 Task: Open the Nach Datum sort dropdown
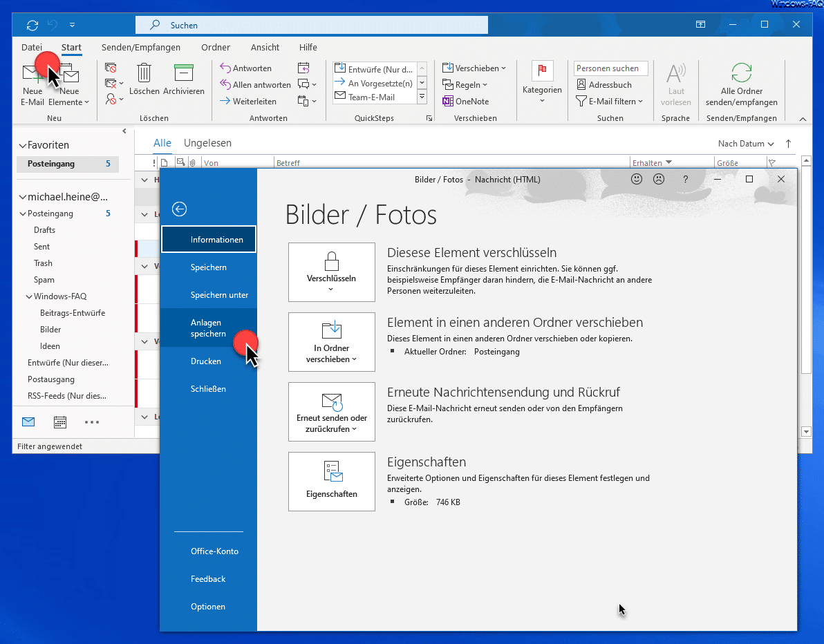pyautogui.click(x=746, y=144)
